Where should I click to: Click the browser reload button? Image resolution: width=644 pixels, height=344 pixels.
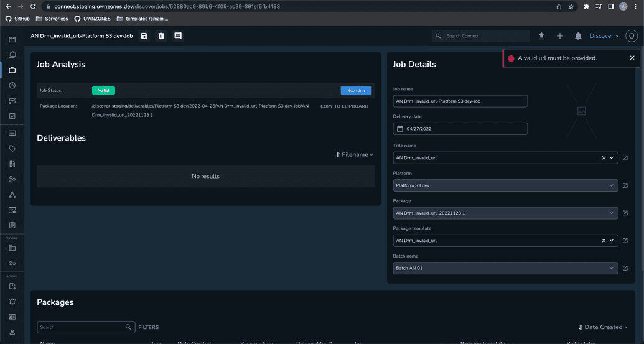33,7
